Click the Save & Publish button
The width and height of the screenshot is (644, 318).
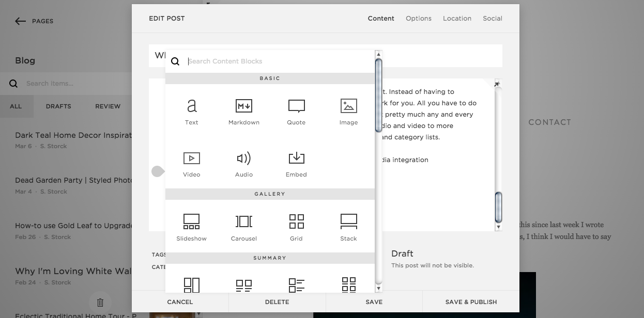[x=471, y=302]
